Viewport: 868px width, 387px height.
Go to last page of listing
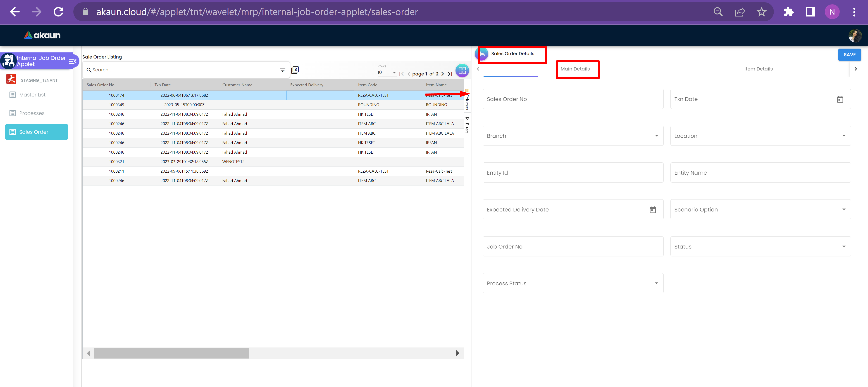[450, 74]
